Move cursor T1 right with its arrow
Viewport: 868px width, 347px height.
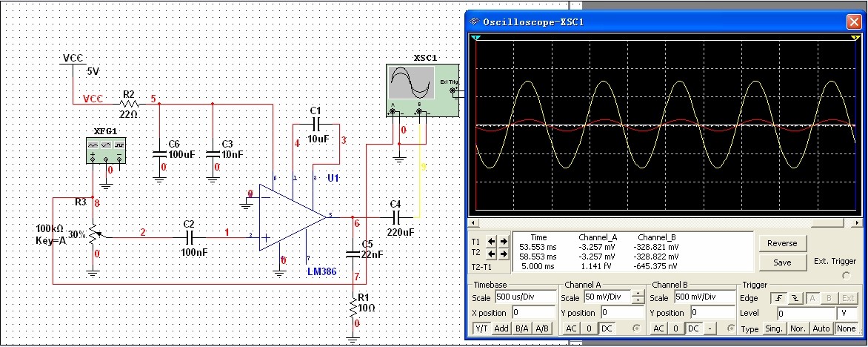503,242
